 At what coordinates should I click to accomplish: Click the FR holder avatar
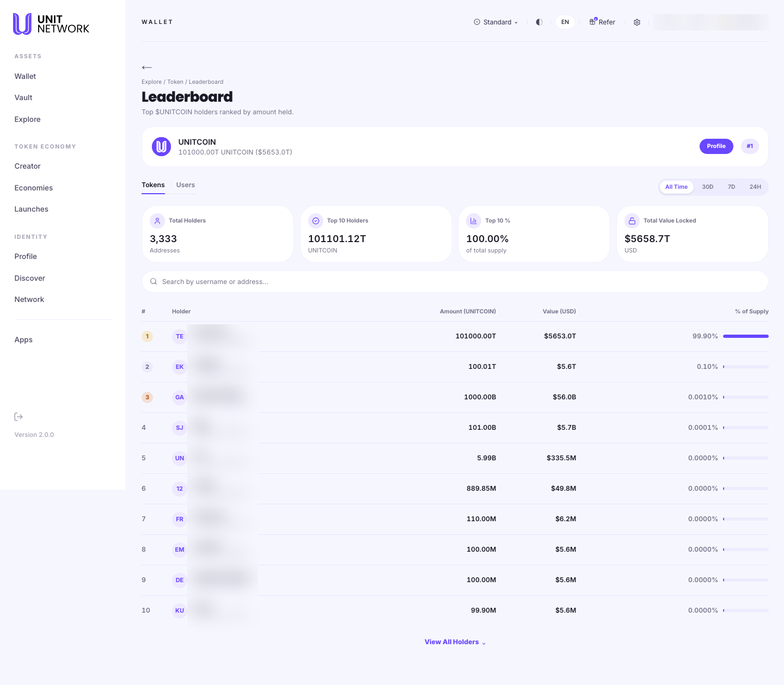(180, 519)
